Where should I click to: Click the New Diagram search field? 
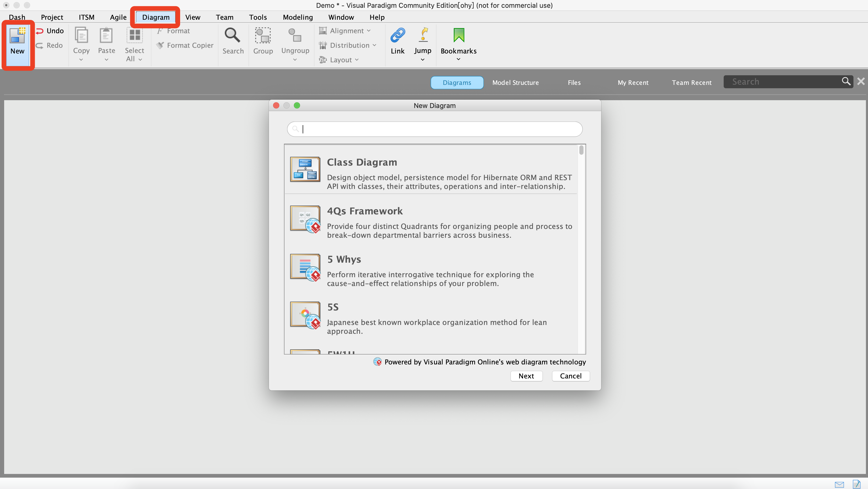[x=435, y=129]
